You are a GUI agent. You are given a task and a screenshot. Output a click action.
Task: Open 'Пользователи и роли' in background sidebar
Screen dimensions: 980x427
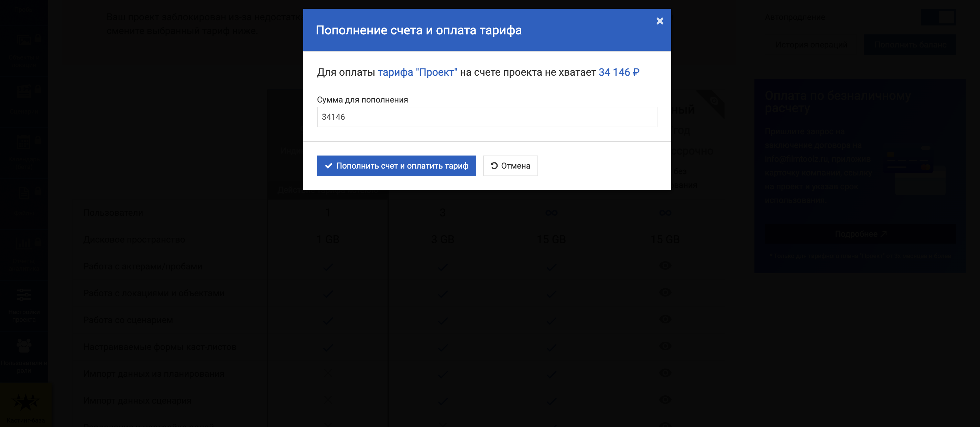(24, 356)
